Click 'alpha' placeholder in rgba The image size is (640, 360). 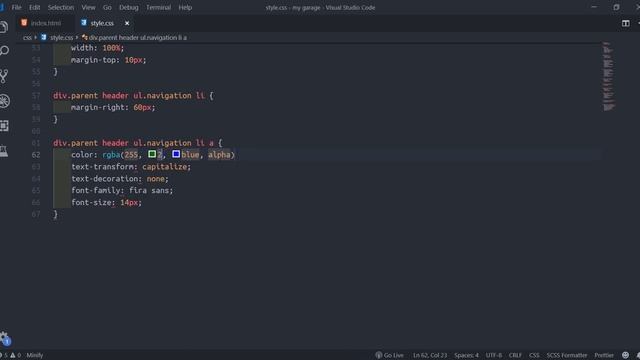[x=219, y=155]
